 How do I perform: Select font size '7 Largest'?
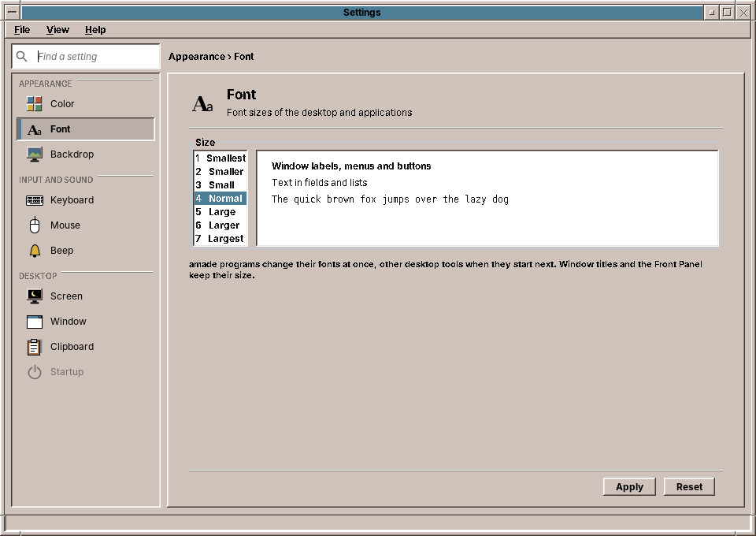point(220,239)
